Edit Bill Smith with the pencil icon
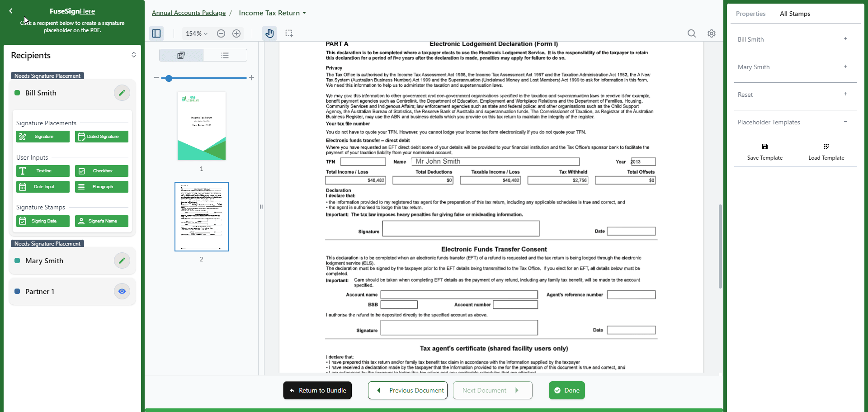Viewport: 868px width, 412px height. pos(122,93)
